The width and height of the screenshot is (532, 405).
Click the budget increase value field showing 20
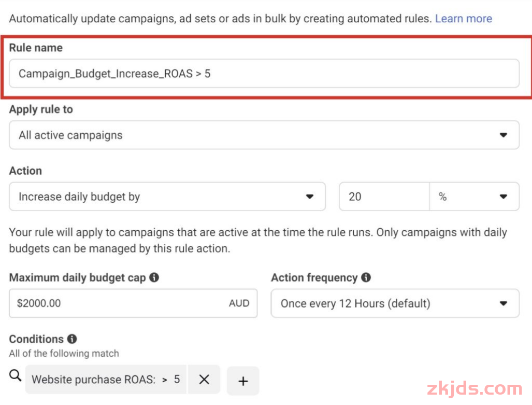(383, 197)
